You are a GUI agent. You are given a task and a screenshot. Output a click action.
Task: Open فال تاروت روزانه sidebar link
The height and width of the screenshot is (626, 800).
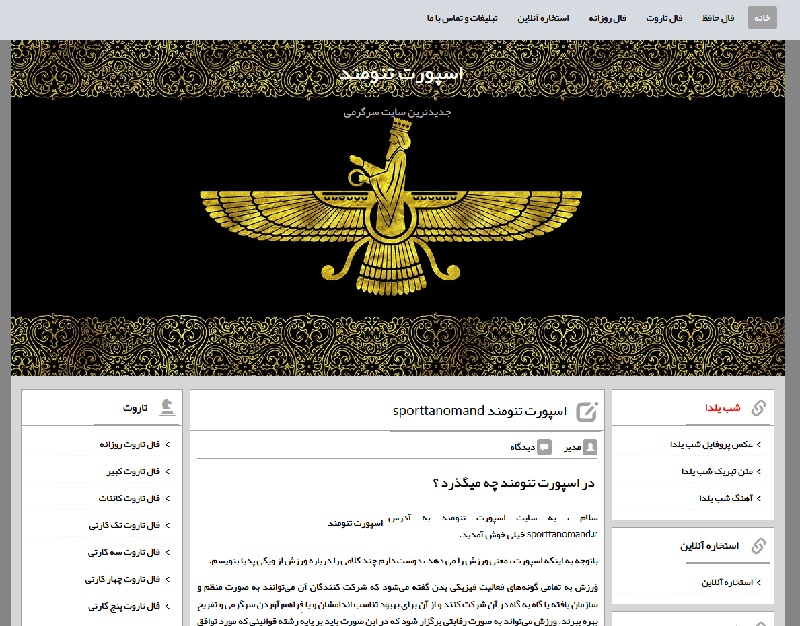pyautogui.click(x=130, y=444)
